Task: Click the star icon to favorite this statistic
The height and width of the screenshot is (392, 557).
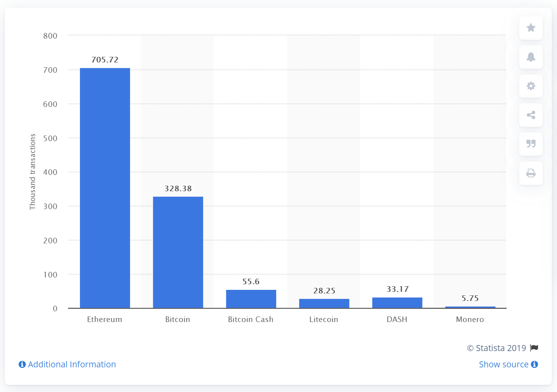Action: [x=531, y=28]
